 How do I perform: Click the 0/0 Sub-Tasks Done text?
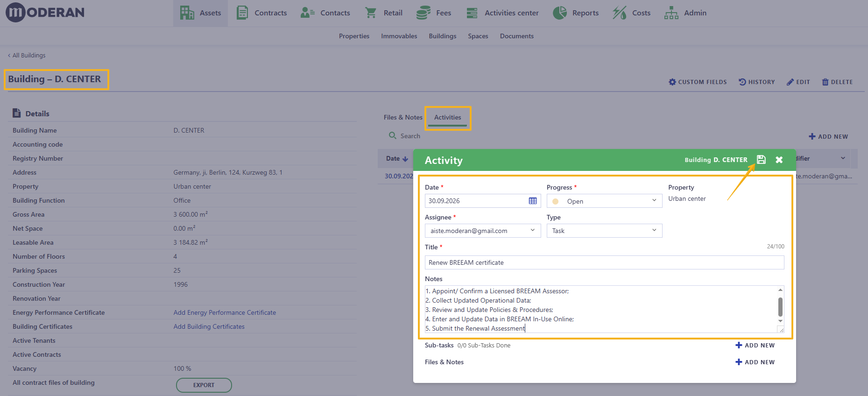(x=484, y=346)
